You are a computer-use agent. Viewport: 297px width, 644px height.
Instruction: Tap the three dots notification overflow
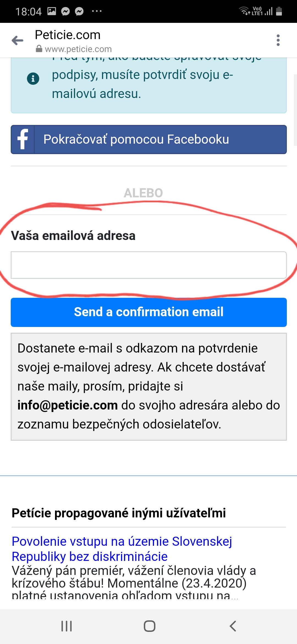coord(97,11)
